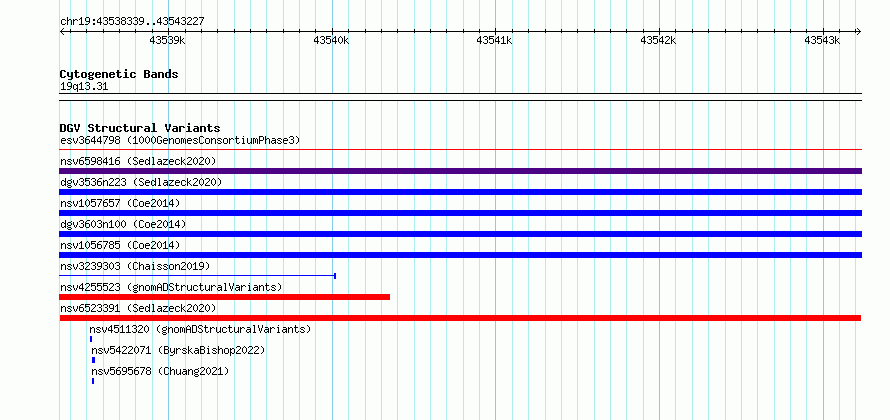890x420 pixels.
Task: Select the nsv5422071 small blue marker
Action: coord(94,360)
